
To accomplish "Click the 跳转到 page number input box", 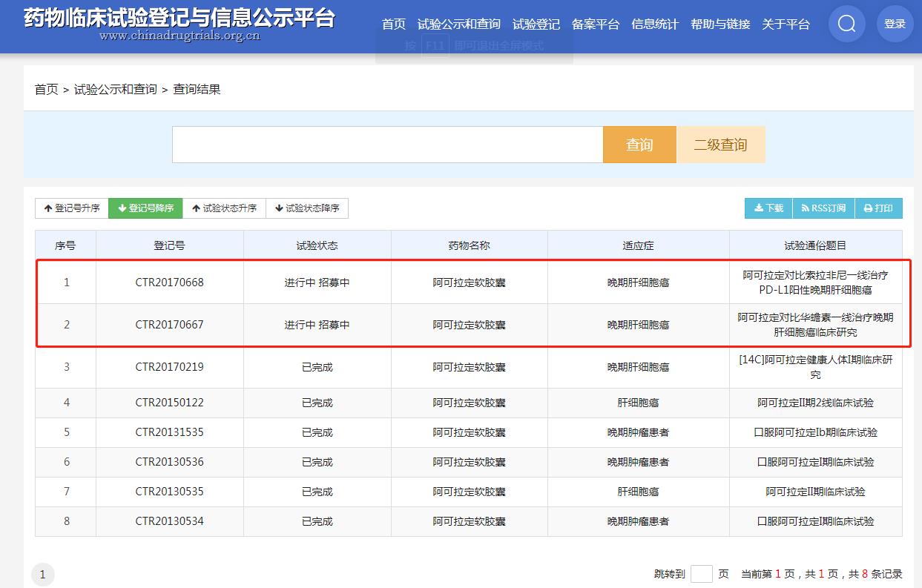I will click(x=701, y=574).
